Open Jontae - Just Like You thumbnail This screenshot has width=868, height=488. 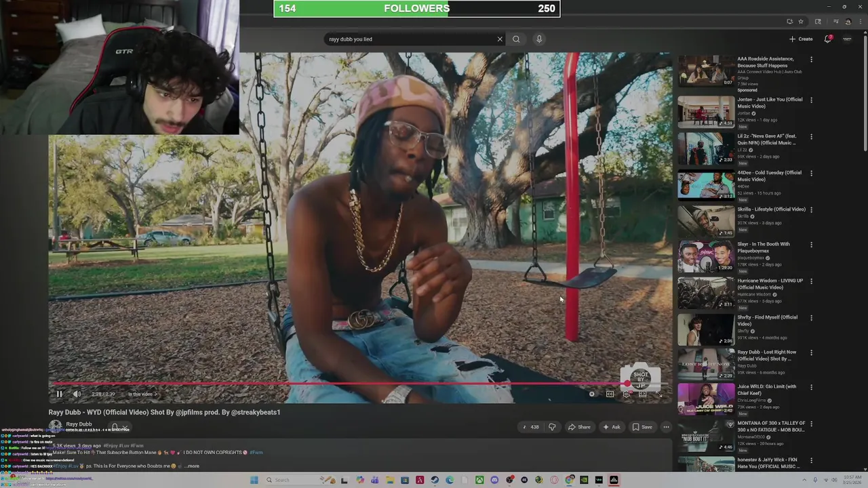click(x=706, y=111)
